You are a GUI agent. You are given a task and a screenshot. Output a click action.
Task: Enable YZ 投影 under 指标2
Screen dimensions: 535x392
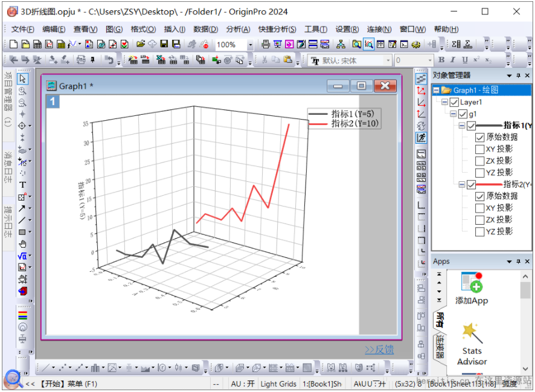pos(479,232)
